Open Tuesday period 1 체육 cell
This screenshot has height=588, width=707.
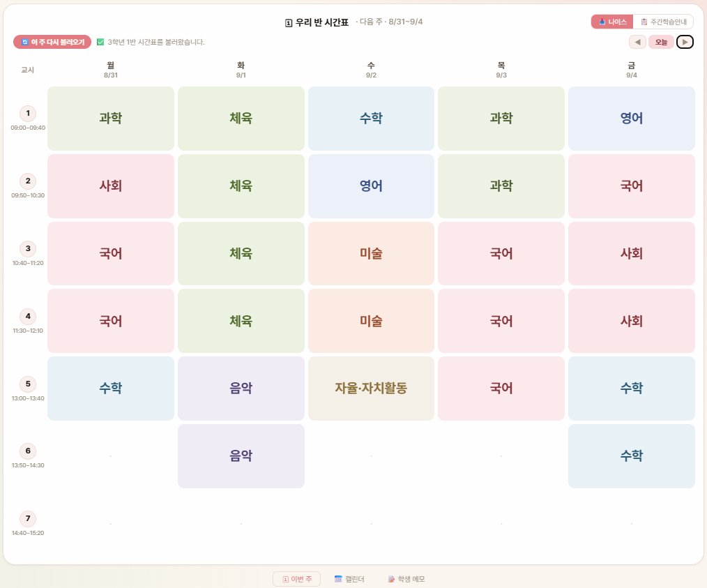(x=241, y=119)
